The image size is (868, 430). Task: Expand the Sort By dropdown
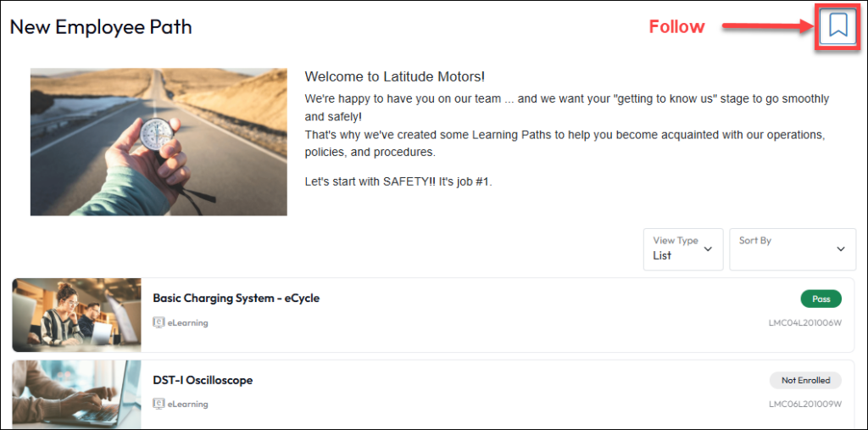click(793, 249)
